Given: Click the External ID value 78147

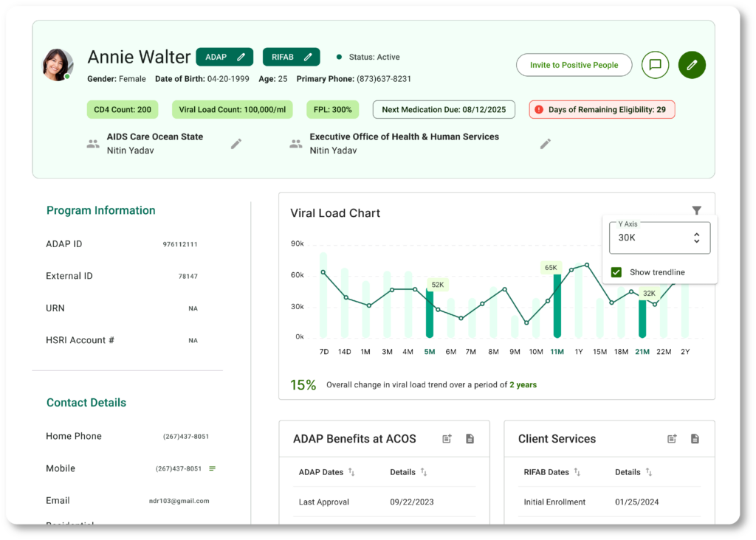Looking at the screenshot, I should 188,276.
